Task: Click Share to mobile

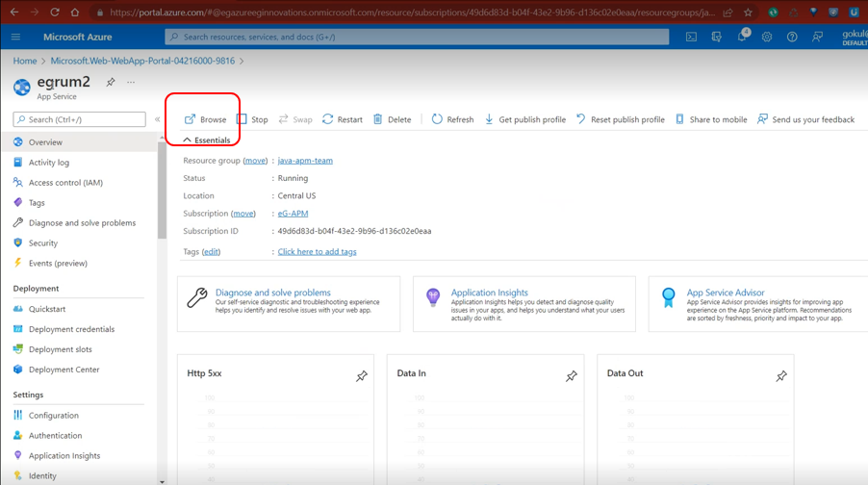Action: [x=711, y=119]
